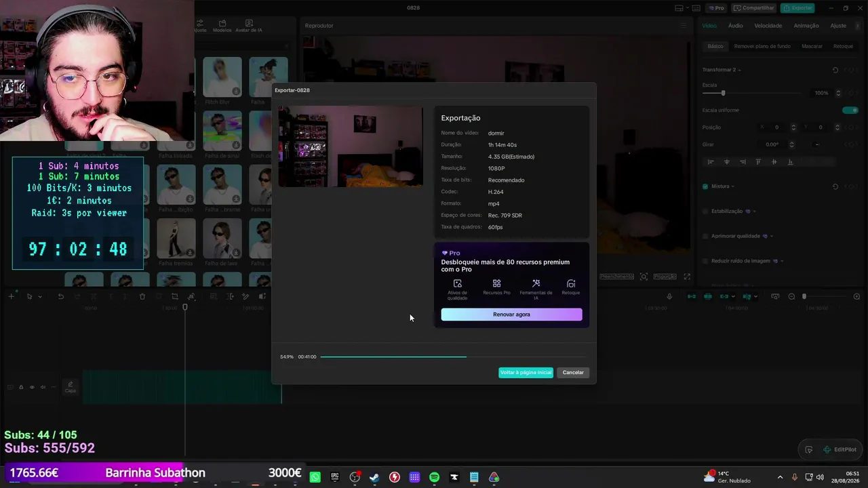Open the Proporção aspect ratio dropdown
Image resolution: width=868 pixels, height=488 pixels.
tap(665, 277)
